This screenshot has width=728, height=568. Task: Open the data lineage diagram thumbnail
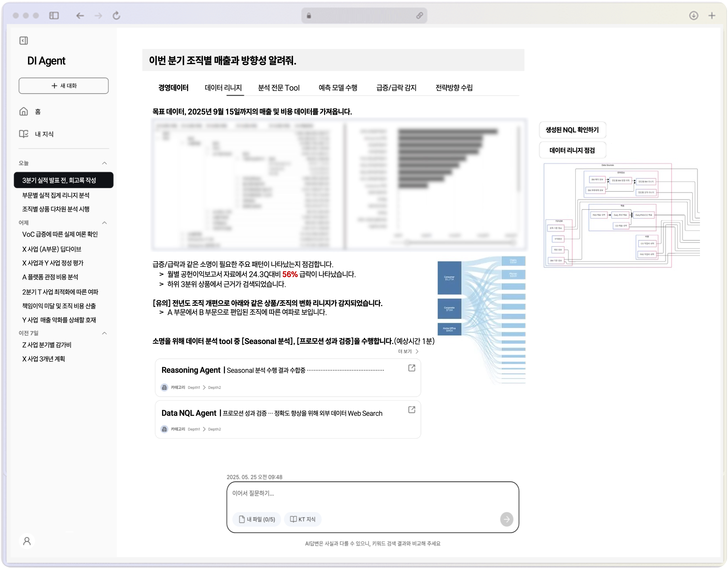(x=621, y=216)
